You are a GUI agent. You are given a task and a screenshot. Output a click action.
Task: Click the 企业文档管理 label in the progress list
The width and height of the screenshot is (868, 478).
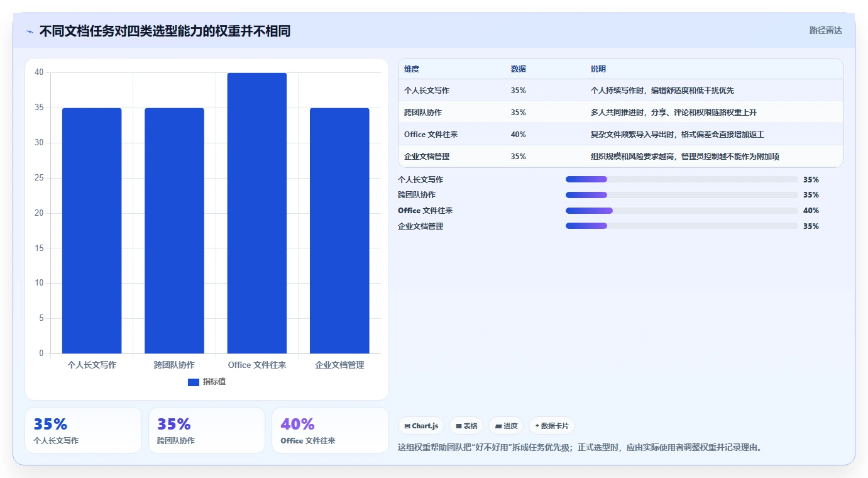point(420,226)
